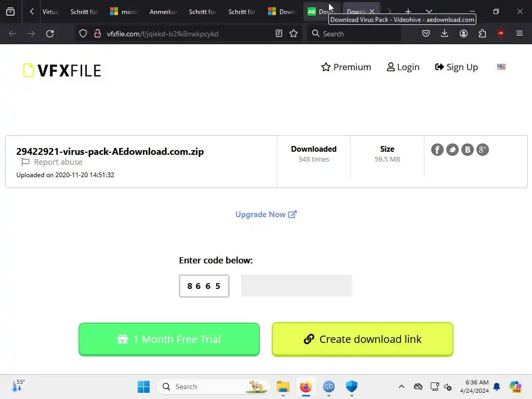Image resolution: width=532 pixels, height=399 pixels.
Task: Open language selector US flag
Action: pos(501,67)
